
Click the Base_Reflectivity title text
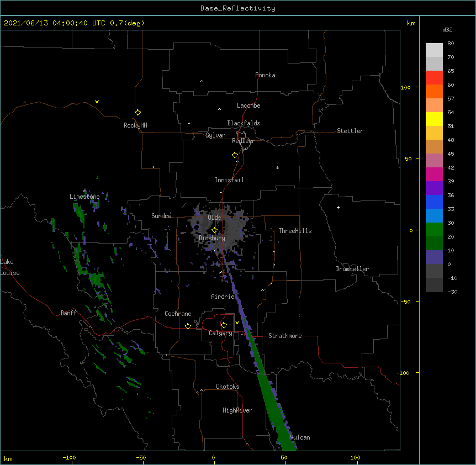click(x=238, y=8)
